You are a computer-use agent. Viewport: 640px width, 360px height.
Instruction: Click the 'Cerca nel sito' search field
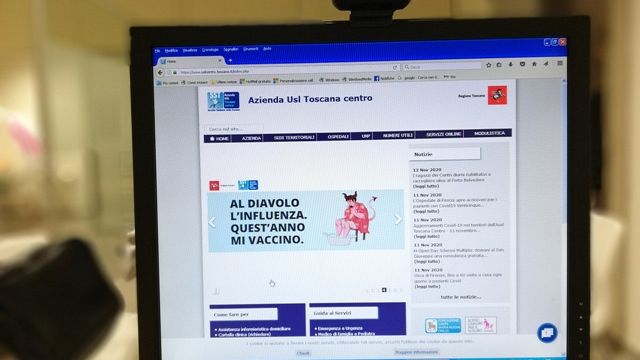[233, 129]
